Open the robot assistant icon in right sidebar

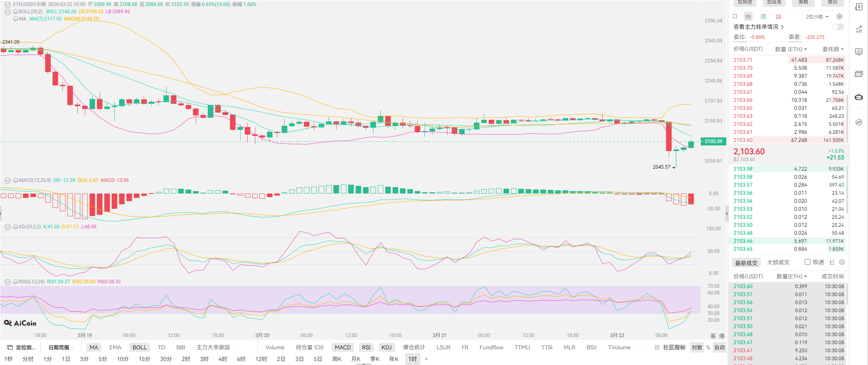click(x=858, y=97)
